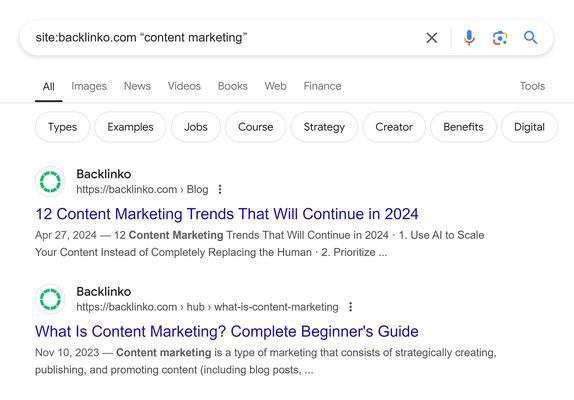The width and height of the screenshot is (574, 400).
Task: Open 12 Content Marketing Trends result link
Action: pos(227,214)
